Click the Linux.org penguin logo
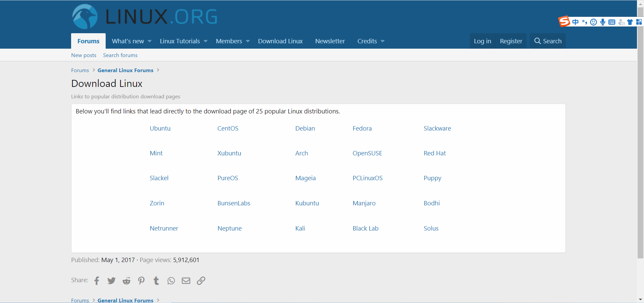Viewport: 644px width, 303px height. (85, 16)
